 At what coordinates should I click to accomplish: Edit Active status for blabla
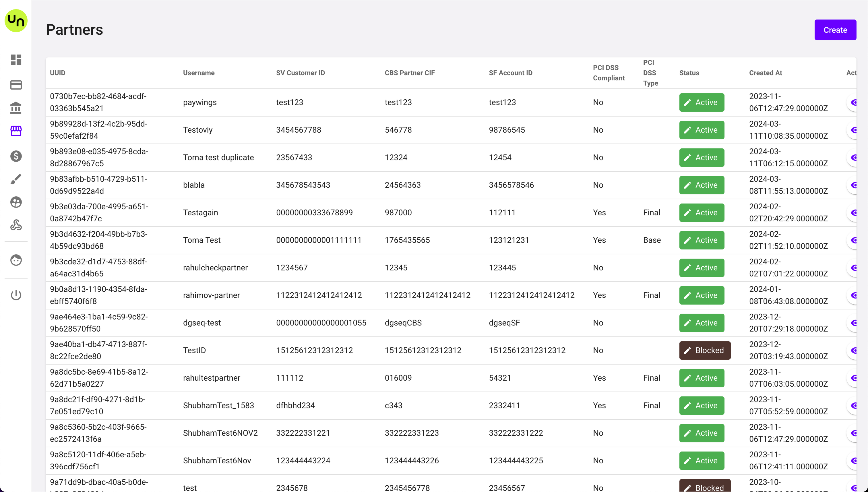(702, 185)
